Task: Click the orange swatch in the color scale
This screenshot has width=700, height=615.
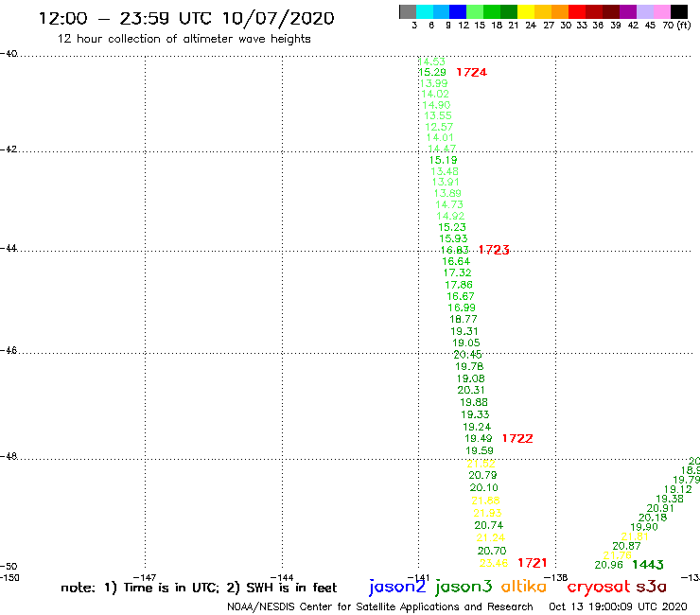Action: pos(560,11)
